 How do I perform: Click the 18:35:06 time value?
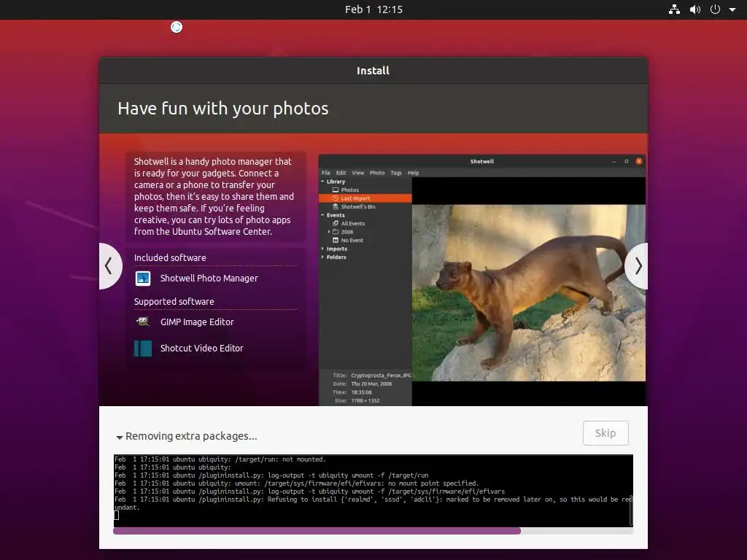[361, 392]
